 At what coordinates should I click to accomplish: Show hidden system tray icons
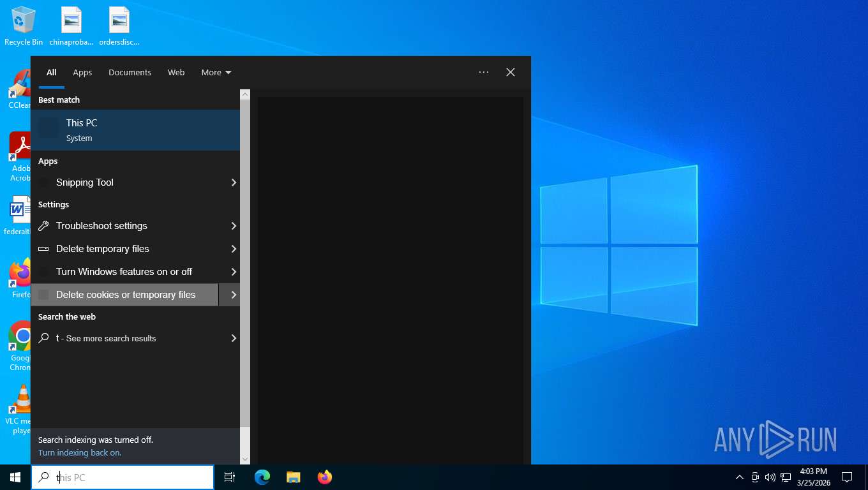click(x=740, y=477)
